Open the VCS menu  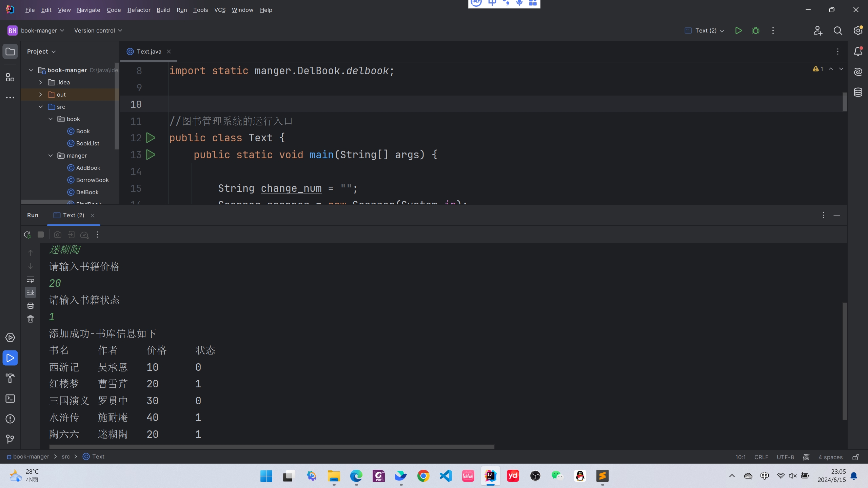click(x=219, y=10)
